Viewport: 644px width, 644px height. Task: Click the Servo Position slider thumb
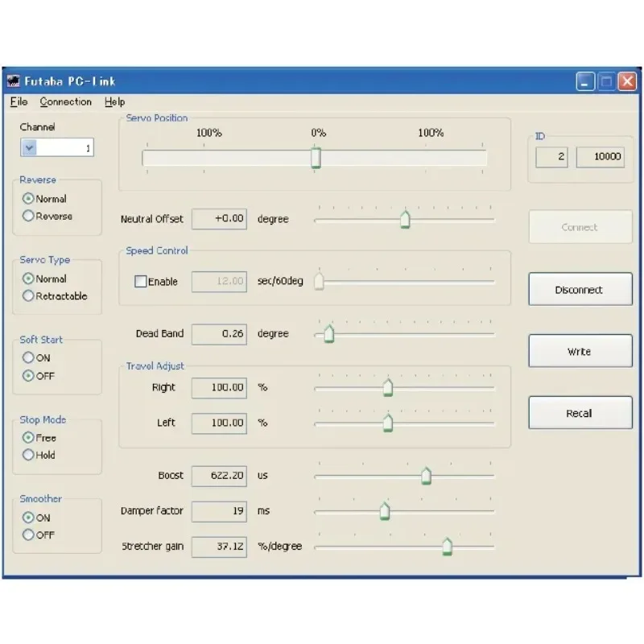[316, 158]
